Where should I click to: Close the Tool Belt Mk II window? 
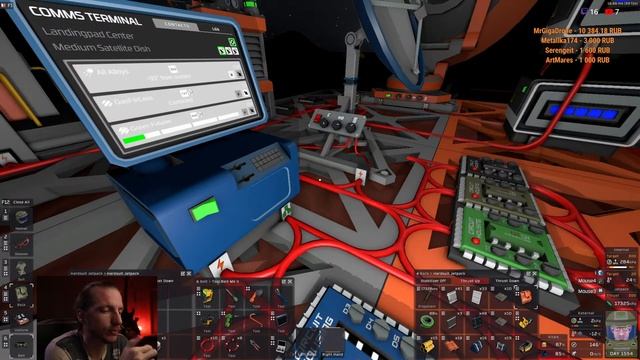coord(290,282)
